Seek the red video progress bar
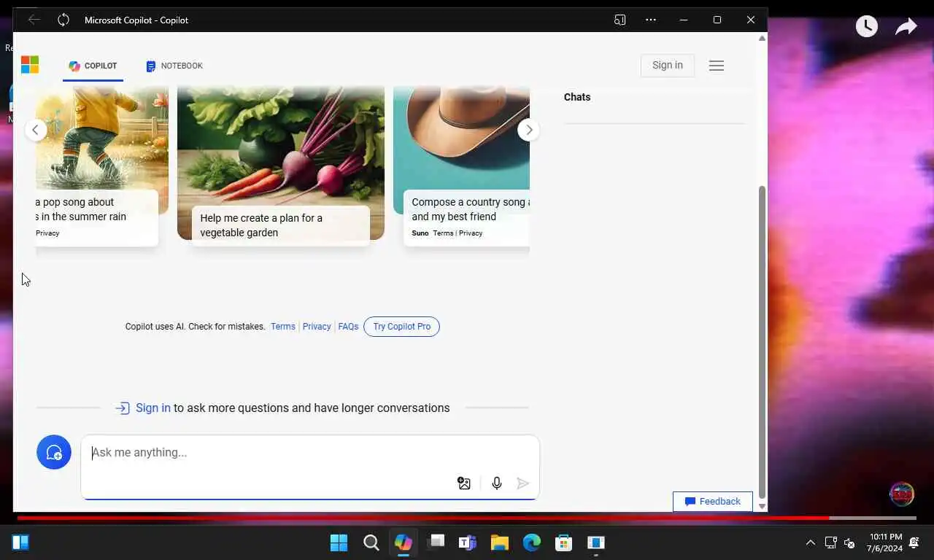 (467, 518)
